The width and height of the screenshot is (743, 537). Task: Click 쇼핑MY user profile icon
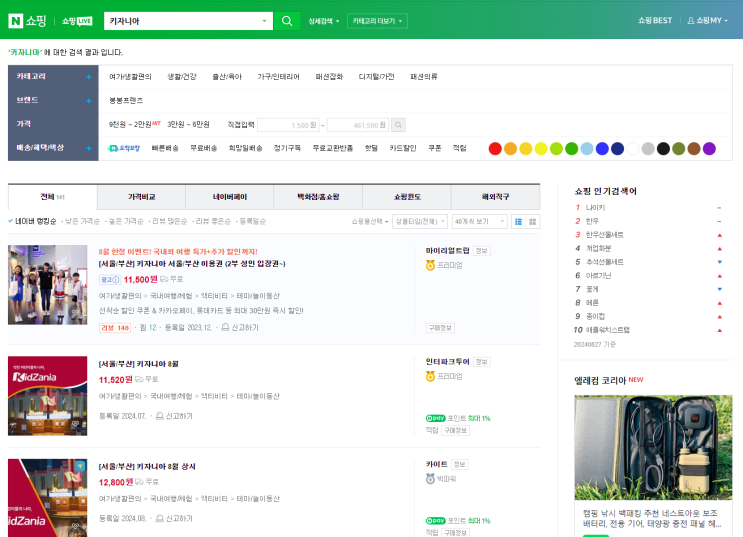pyautogui.click(x=691, y=20)
